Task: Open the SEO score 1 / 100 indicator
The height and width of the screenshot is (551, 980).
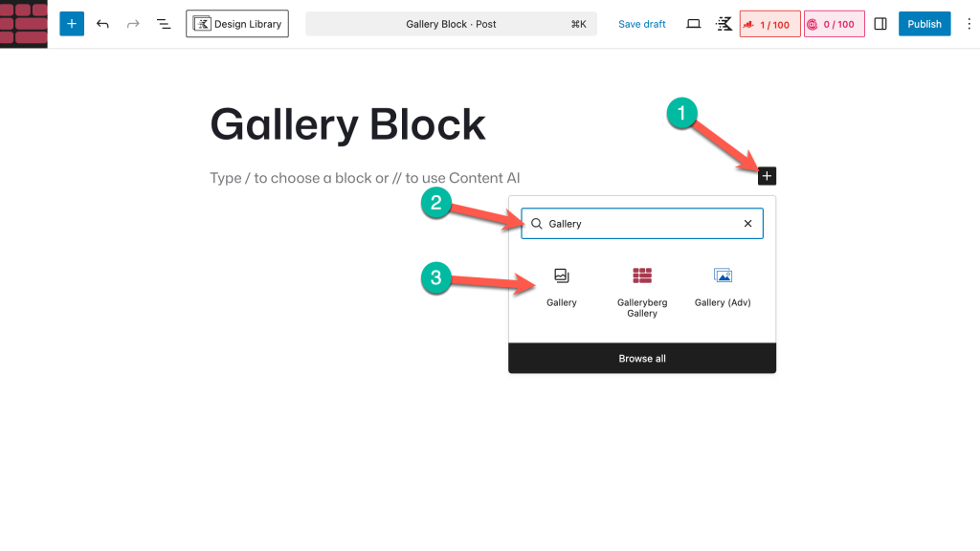Action: [769, 24]
